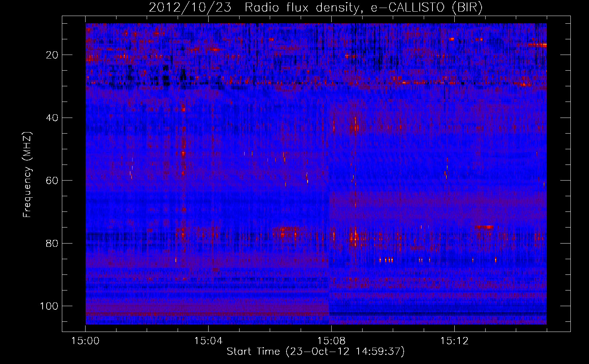Screen dimensions: 589x364
Task: Click the 40 MHz frequency tick label
Action: (x=52, y=118)
